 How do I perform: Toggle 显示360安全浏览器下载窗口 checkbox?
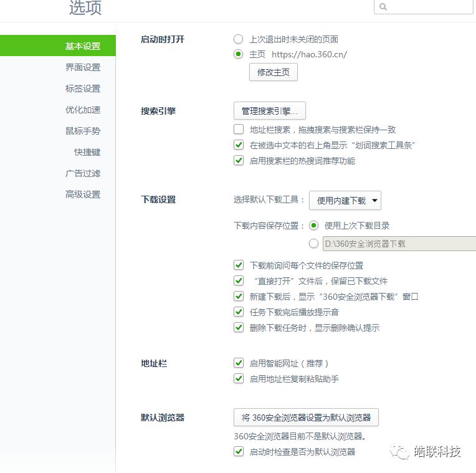(x=239, y=296)
